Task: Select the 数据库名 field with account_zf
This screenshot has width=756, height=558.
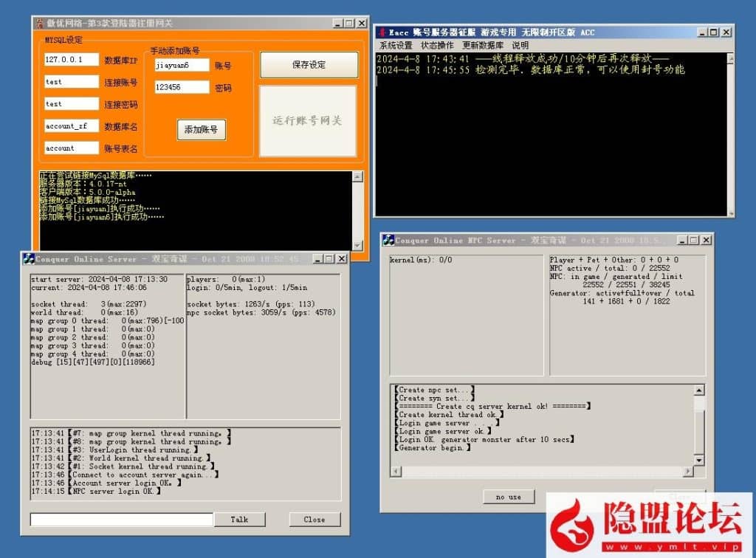Action: click(71, 126)
